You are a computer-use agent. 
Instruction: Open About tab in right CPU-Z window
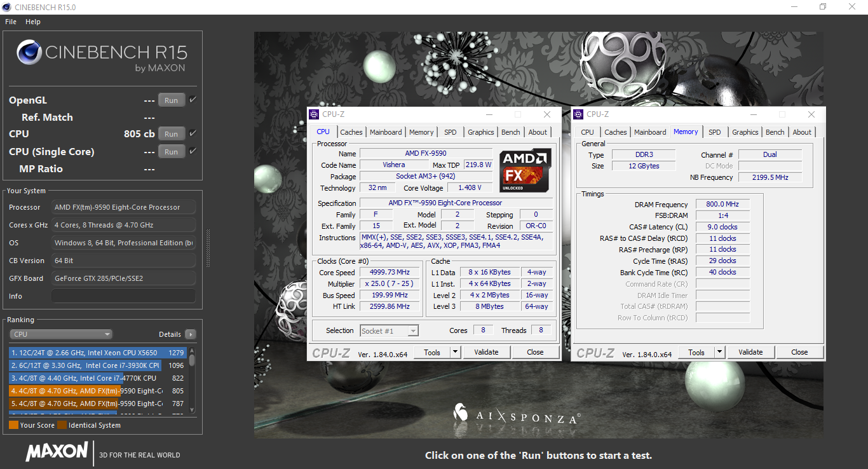(802, 132)
